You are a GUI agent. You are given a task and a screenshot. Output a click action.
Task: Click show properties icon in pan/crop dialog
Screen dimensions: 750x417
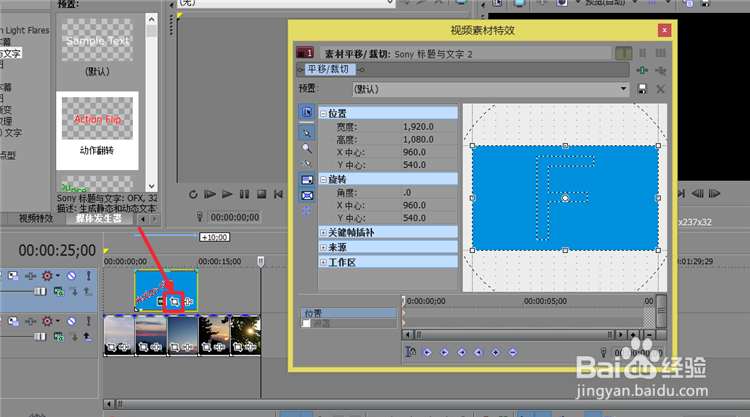pyautogui.click(x=307, y=111)
